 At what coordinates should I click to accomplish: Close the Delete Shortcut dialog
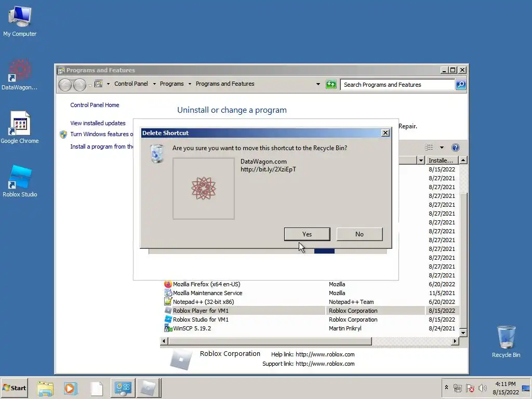tap(385, 133)
